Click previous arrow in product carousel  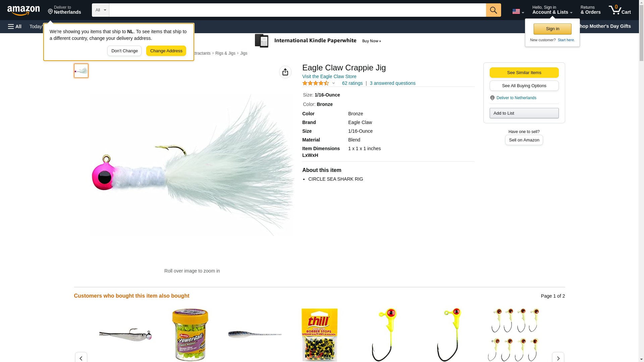[x=81, y=358]
